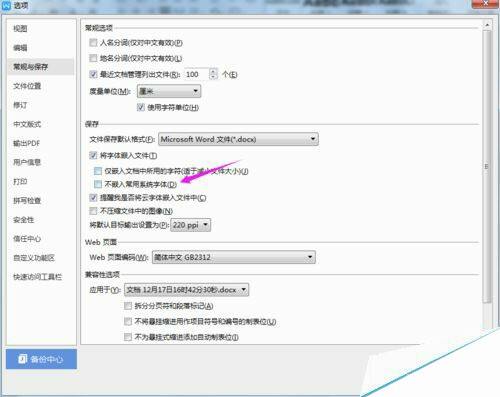The width and height of the screenshot is (500, 397).
Task: Toggle 地名分词(仅对中文有效) checkbox
Action: 93,58
